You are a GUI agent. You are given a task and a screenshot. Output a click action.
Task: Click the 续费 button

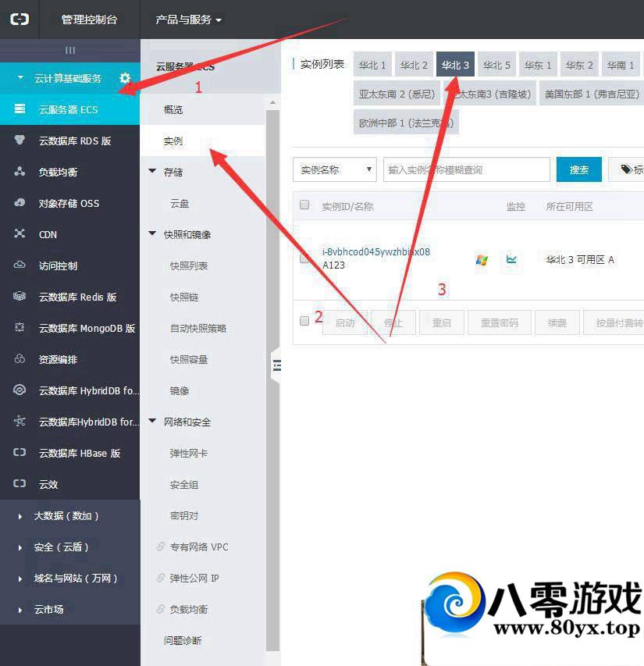coord(557,322)
